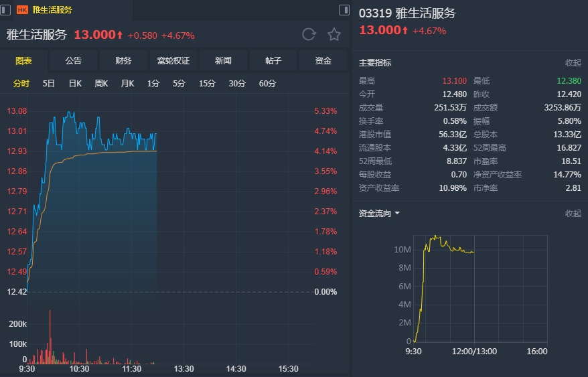
Task: Open the 财务 tab
Action: [x=123, y=61]
